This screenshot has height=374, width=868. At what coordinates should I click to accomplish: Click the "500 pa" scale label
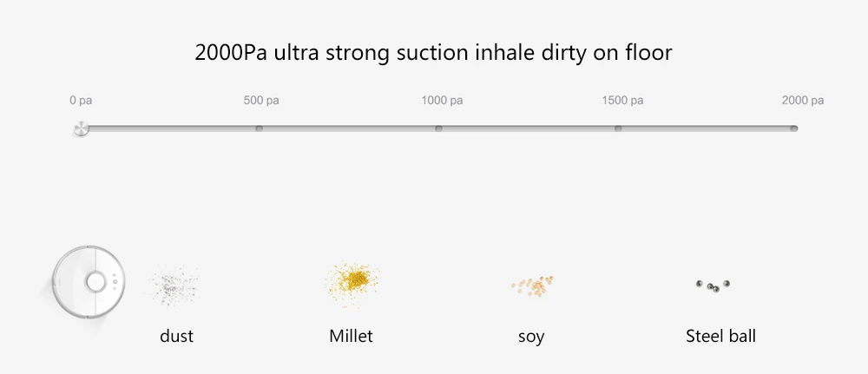[x=261, y=101]
